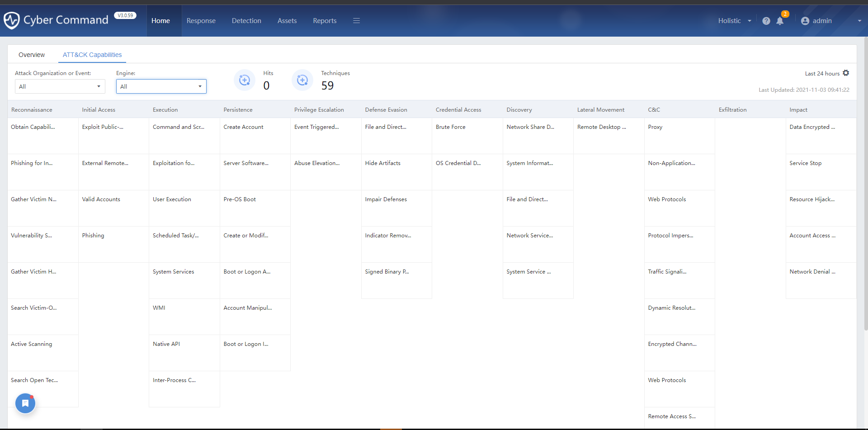Open the hamburger more-menu icon

click(x=356, y=21)
